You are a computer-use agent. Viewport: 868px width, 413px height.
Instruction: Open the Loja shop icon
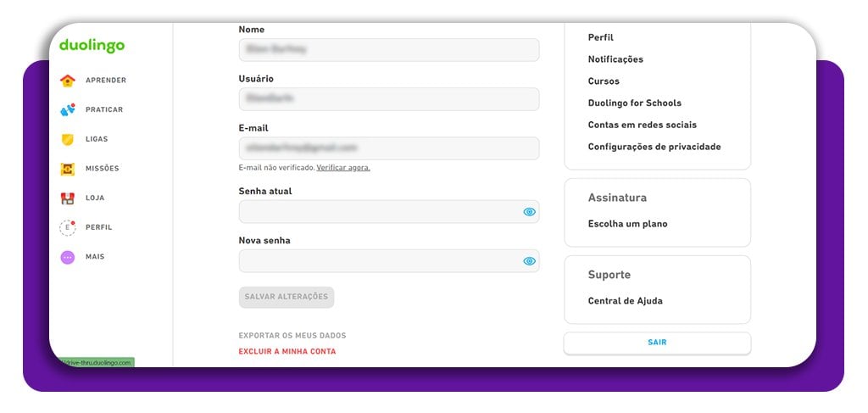tap(68, 198)
